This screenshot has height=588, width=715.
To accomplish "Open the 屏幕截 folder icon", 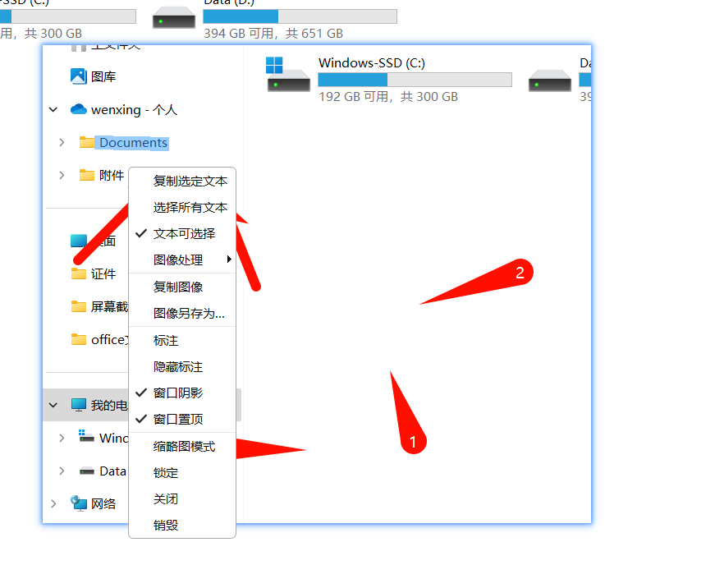I will coord(79,306).
